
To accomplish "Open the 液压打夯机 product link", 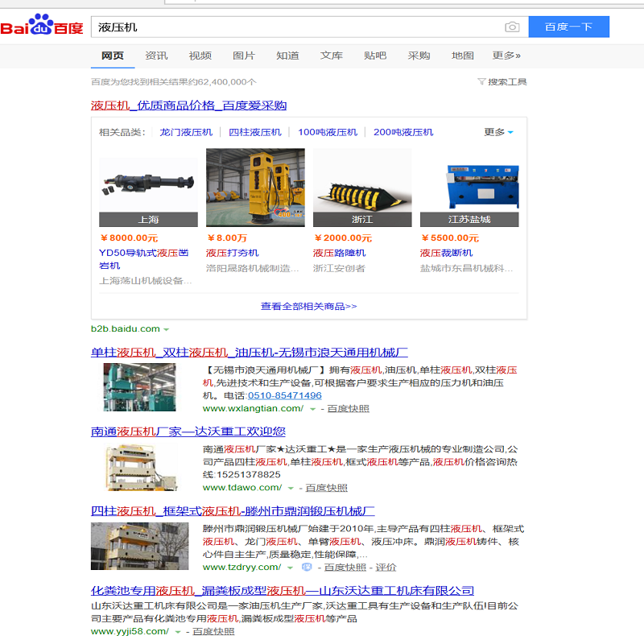I will (x=233, y=253).
